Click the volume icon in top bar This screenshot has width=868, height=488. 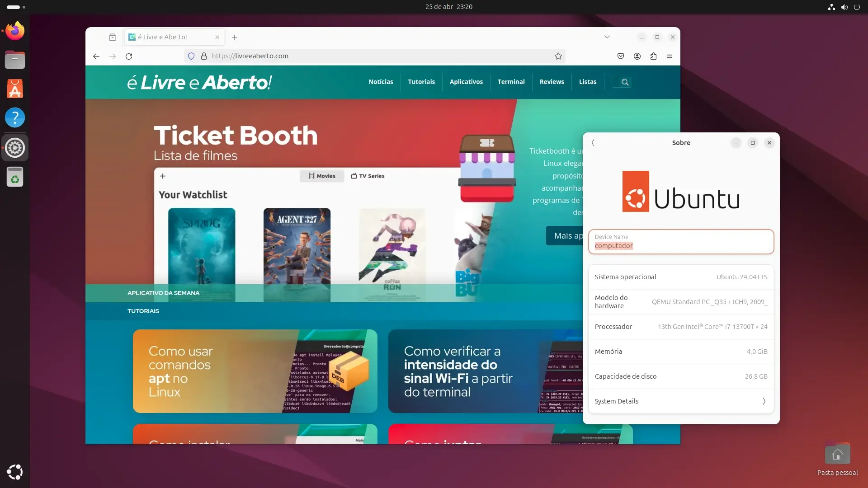point(844,7)
